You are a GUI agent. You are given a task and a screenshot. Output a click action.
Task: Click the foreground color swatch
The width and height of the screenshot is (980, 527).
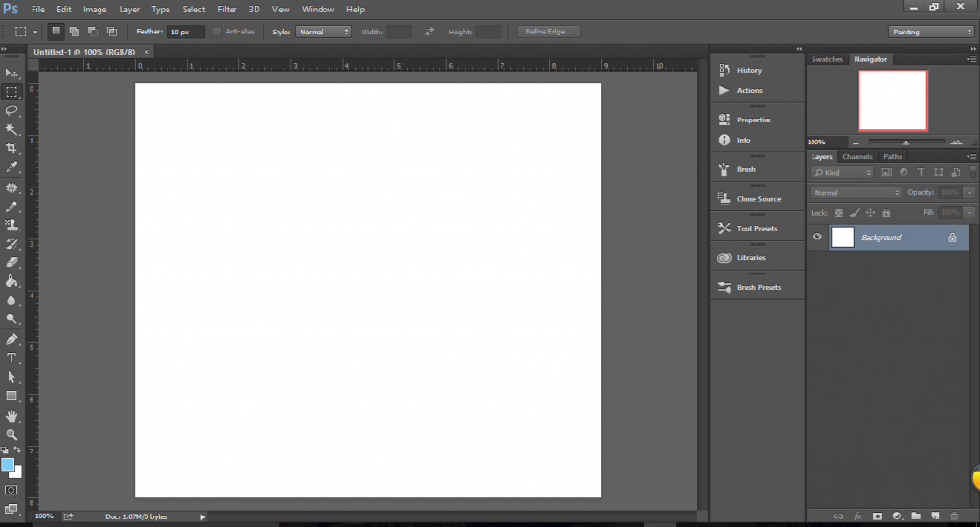(x=7, y=465)
